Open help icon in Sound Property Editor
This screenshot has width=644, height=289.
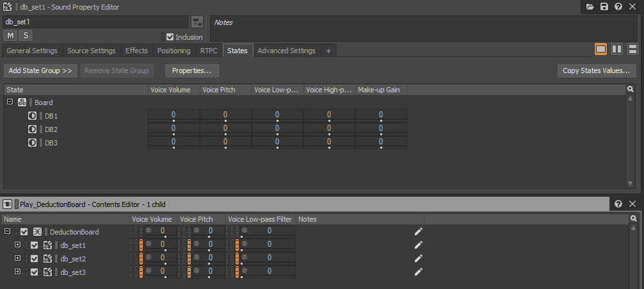(x=618, y=6)
